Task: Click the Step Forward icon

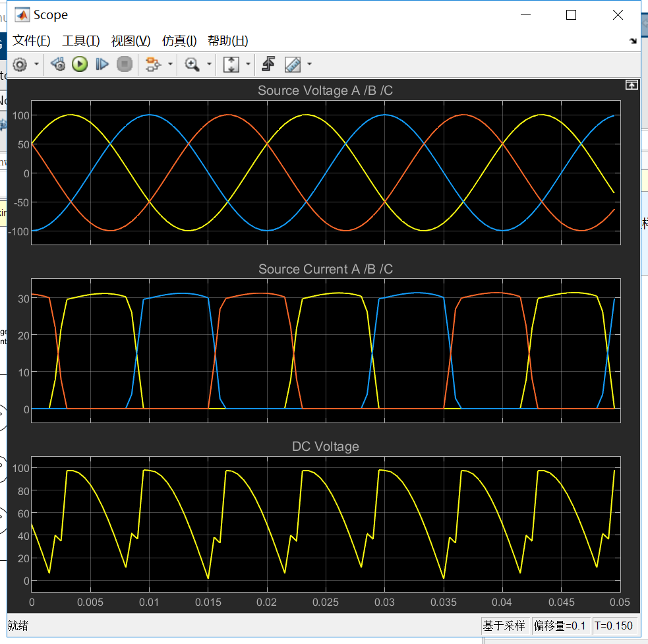Action: 102,65
